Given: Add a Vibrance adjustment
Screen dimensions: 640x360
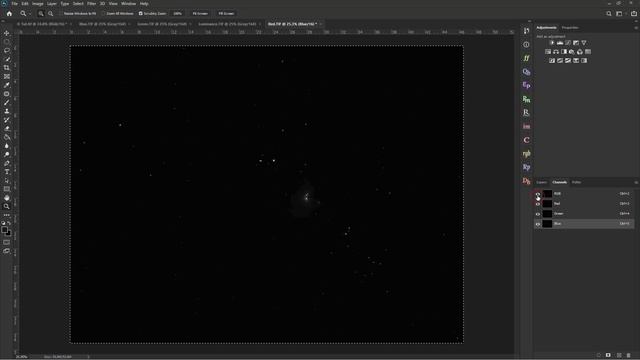Looking at the screenshot, I should [584, 43].
